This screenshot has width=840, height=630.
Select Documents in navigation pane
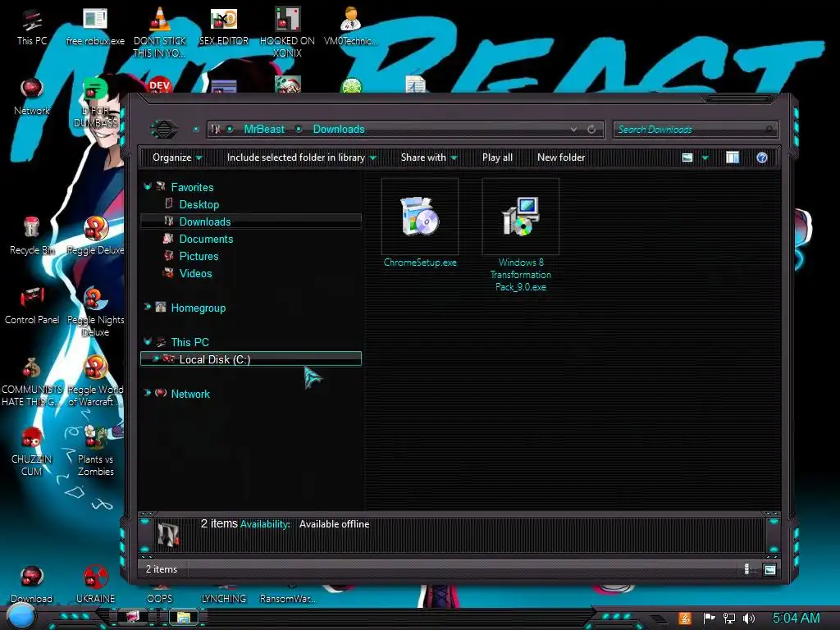(206, 239)
